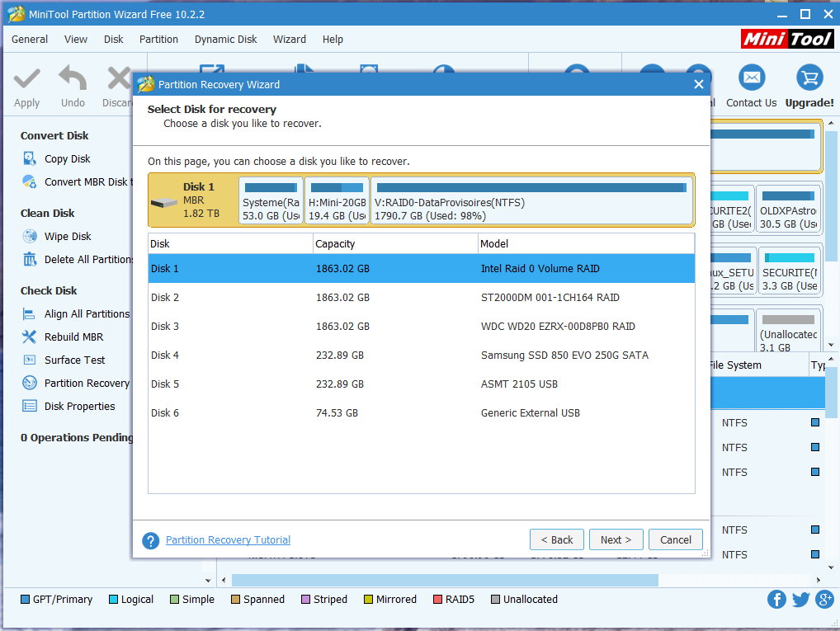Click the Model column header
840x631 pixels.
tap(587, 243)
